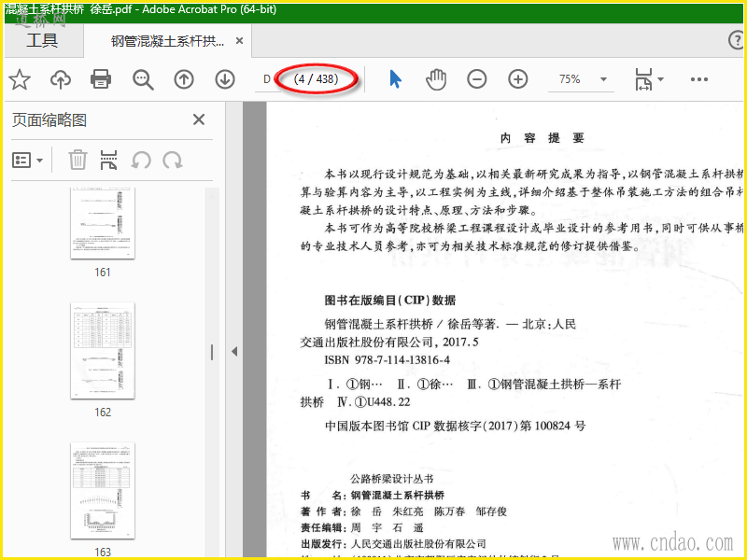Click the 责任编辑 line
The width and height of the screenshot is (747, 560).
pyautogui.click(x=362, y=527)
